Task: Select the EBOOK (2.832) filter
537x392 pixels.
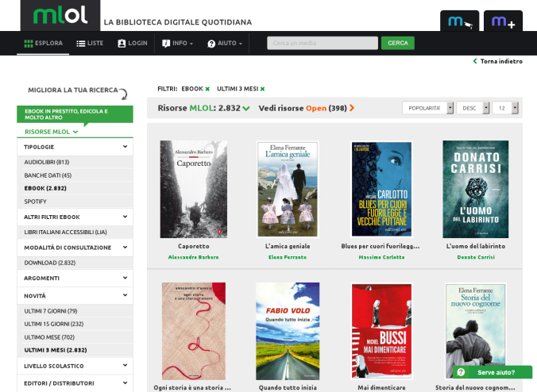Action: 45,188
